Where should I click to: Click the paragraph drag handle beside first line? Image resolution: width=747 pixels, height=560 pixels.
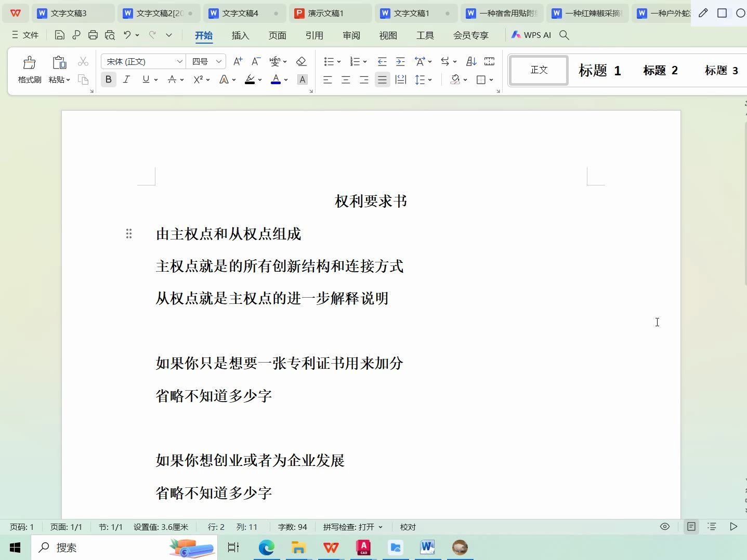tap(129, 234)
